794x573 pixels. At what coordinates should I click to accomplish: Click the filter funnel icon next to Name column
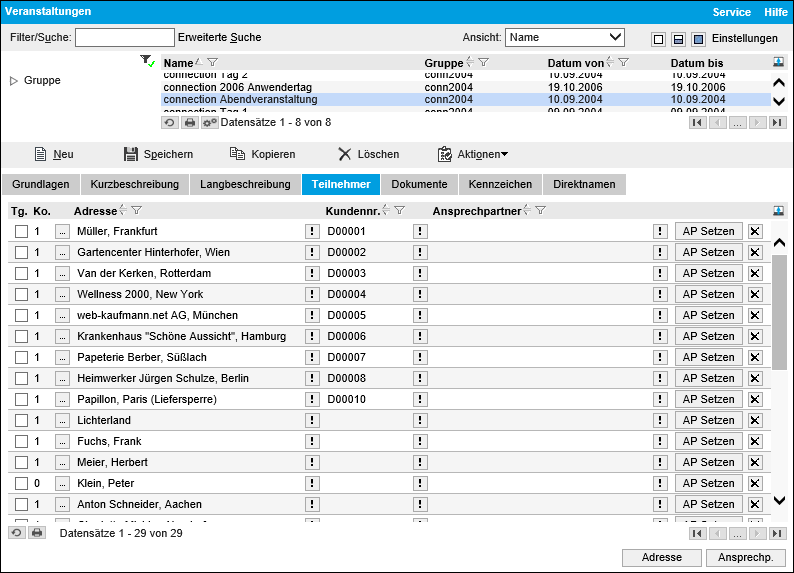pos(213,62)
